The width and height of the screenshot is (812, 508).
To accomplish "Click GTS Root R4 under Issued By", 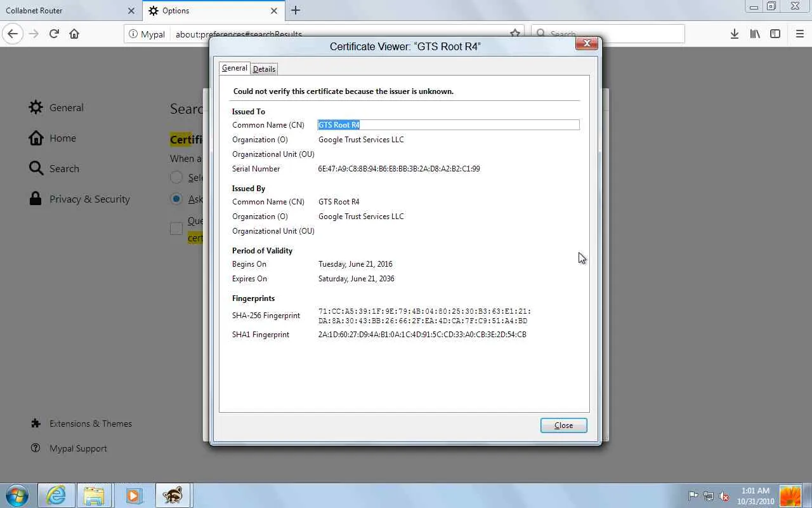I will 339,202.
